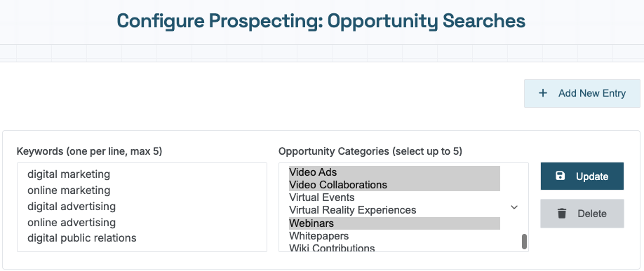Screen dimensions: 644x271
Task: Expand the categories list chevron arrow
Action: (x=514, y=207)
